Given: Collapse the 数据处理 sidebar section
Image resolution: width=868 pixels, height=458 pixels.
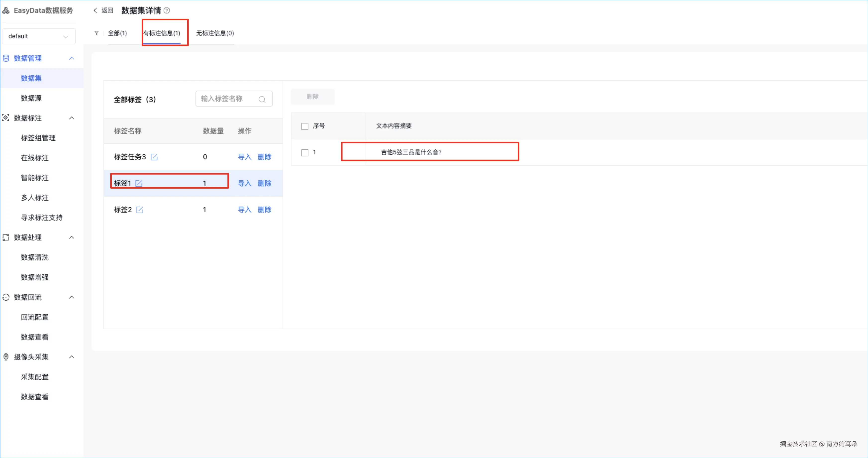Looking at the screenshot, I should coord(71,237).
